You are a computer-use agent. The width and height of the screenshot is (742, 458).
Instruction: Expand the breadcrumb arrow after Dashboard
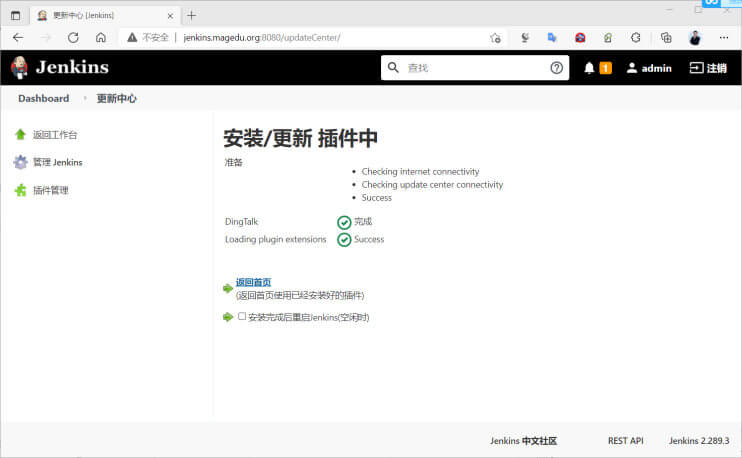pyautogui.click(x=85, y=98)
